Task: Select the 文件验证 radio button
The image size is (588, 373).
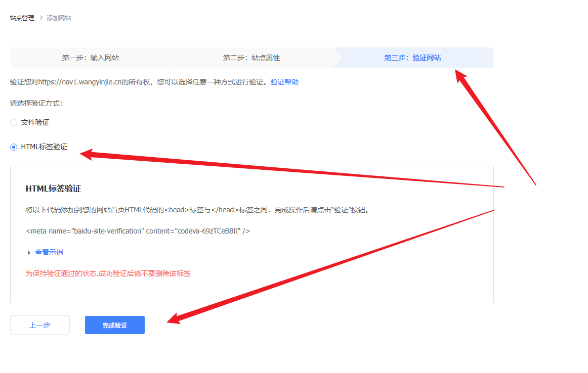Action: point(14,123)
